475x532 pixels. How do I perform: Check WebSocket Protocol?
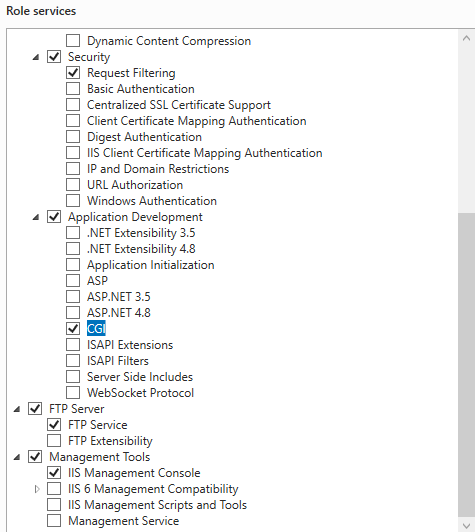tap(73, 393)
